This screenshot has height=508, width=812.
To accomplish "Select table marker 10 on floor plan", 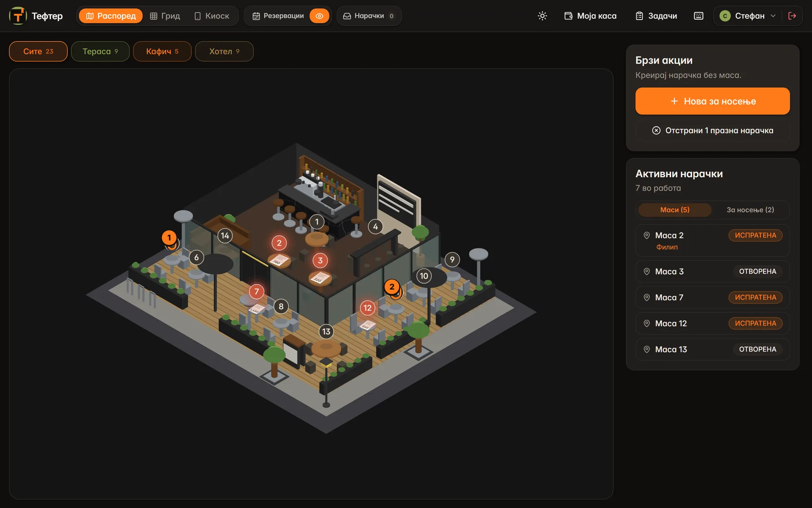I will tap(424, 276).
